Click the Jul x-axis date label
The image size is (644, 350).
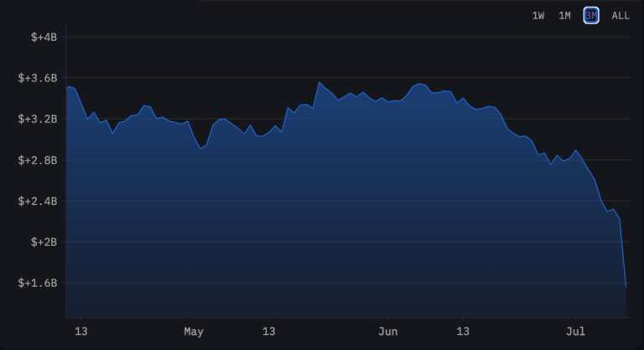point(576,331)
